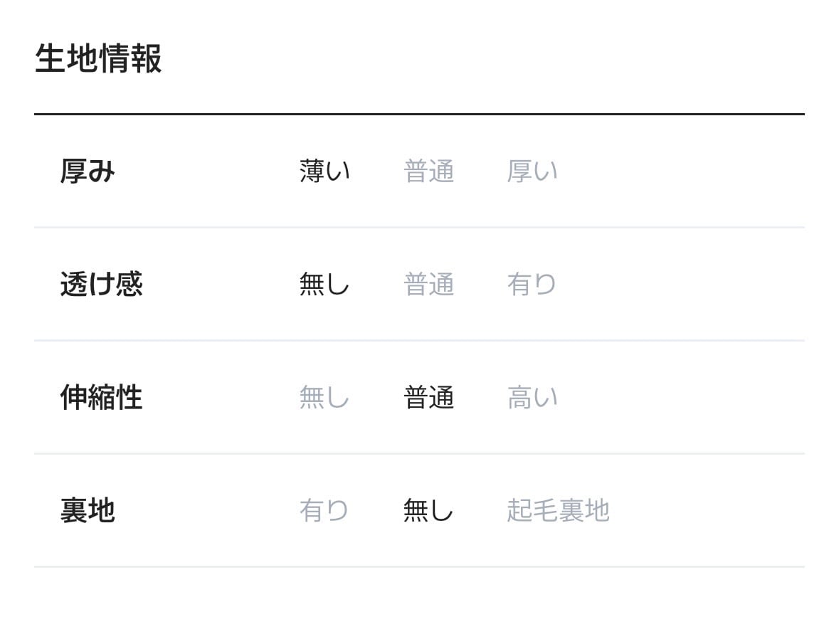
Task: Select 普通 in the 透け感 row
Action: point(428,285)
